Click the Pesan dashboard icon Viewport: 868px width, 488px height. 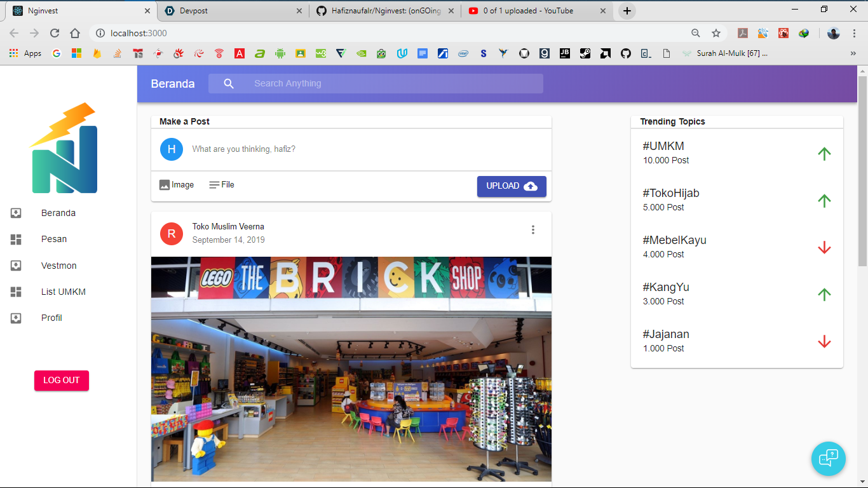[16, 239]
